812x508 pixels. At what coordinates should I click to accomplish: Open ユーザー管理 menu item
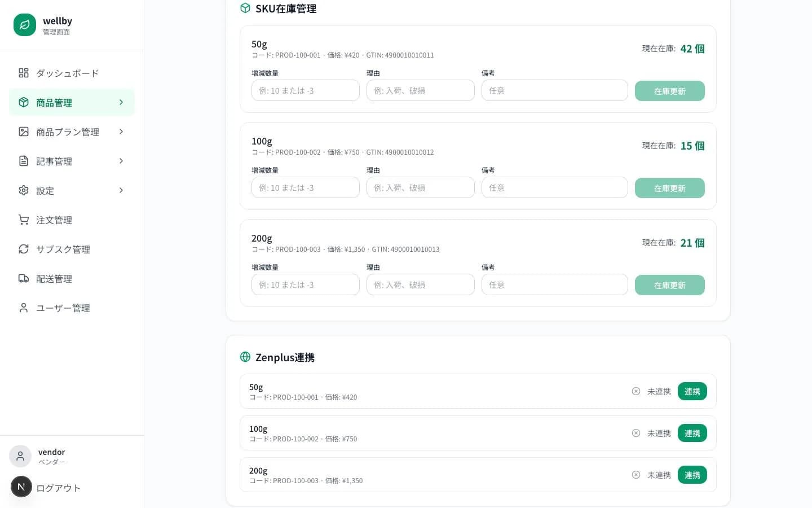coord(72,308)
